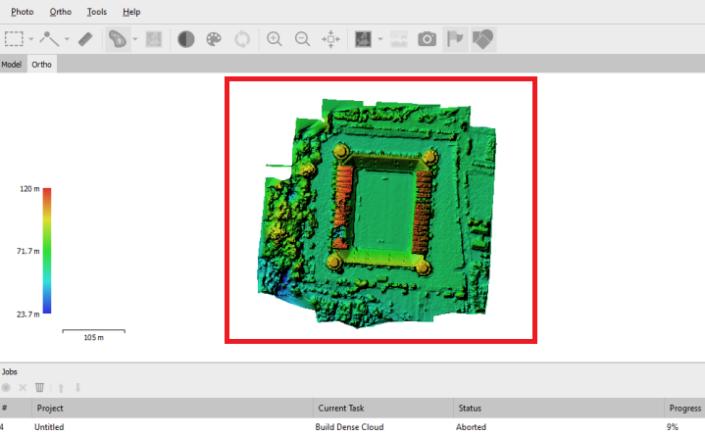Toggle the draw patch tool button

[x=118, y=39]
